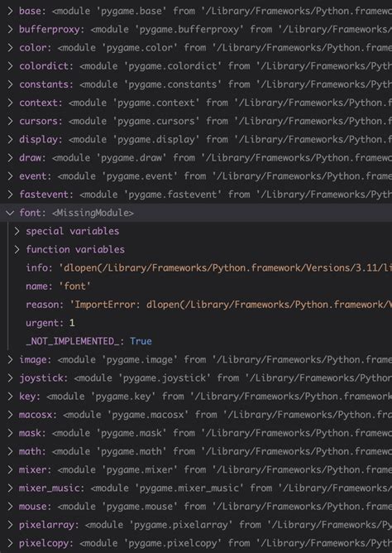This screenshot has width=392, height=553.
Task: Expand the context module variable
Action: point(10,103)
